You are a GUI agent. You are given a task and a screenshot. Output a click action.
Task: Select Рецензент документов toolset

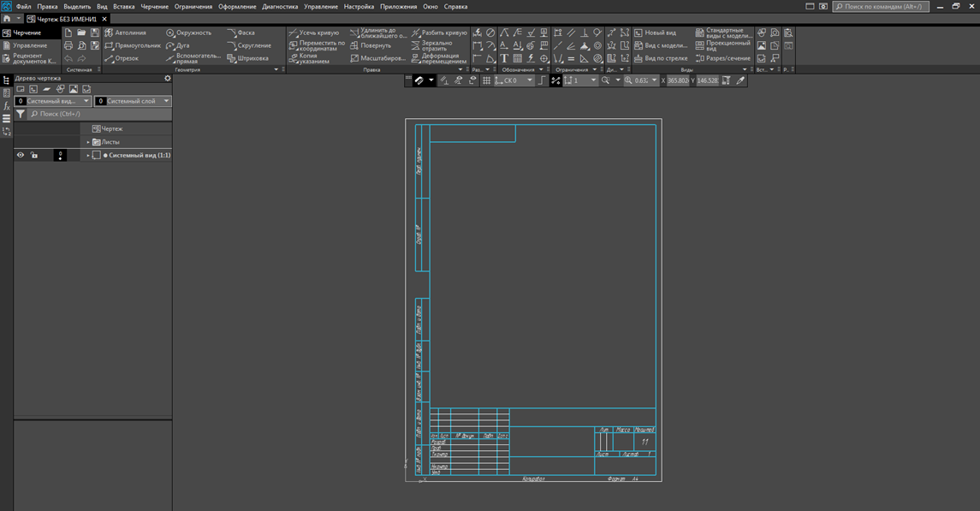[29, 58]
